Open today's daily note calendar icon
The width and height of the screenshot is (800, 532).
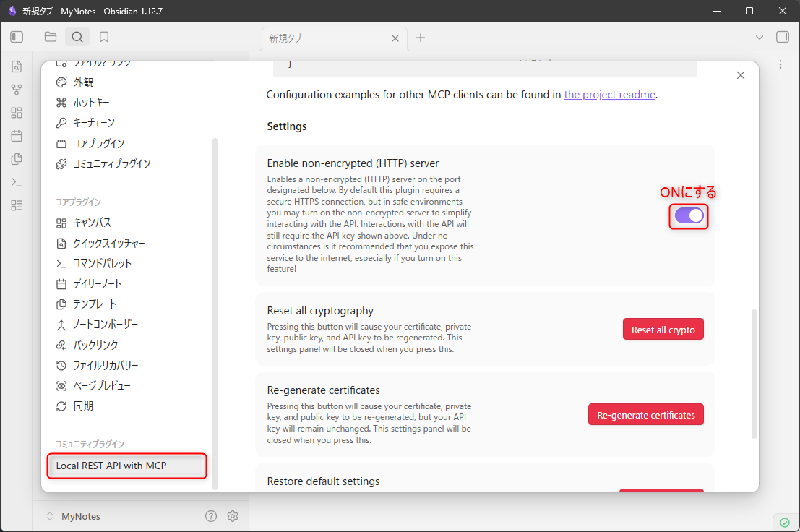[x=17, y=136]
